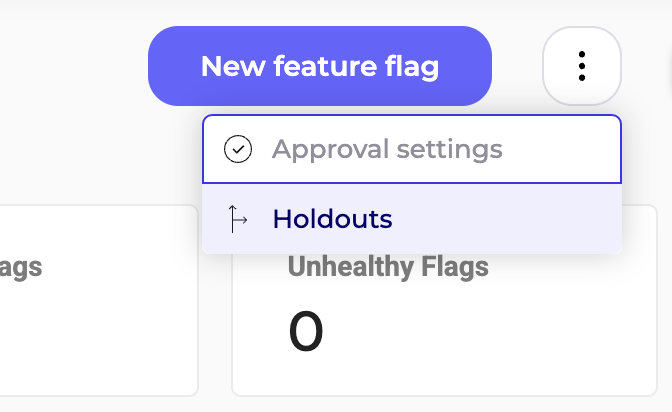672x412 pixels.
Task: Click the Approval settings text label
Action: point(387,150)
